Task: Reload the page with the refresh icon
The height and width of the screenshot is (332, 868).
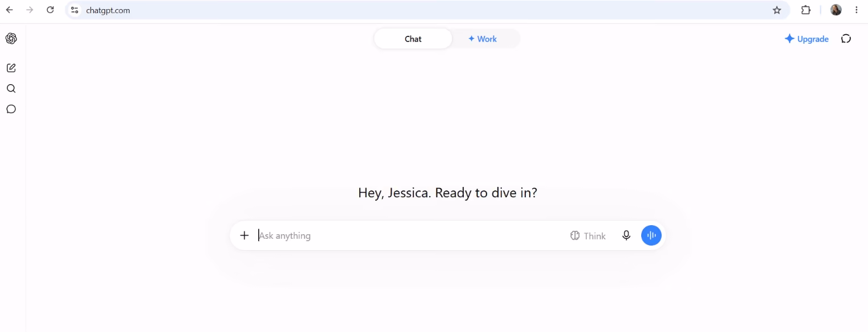Action: [x=50, y=10]
